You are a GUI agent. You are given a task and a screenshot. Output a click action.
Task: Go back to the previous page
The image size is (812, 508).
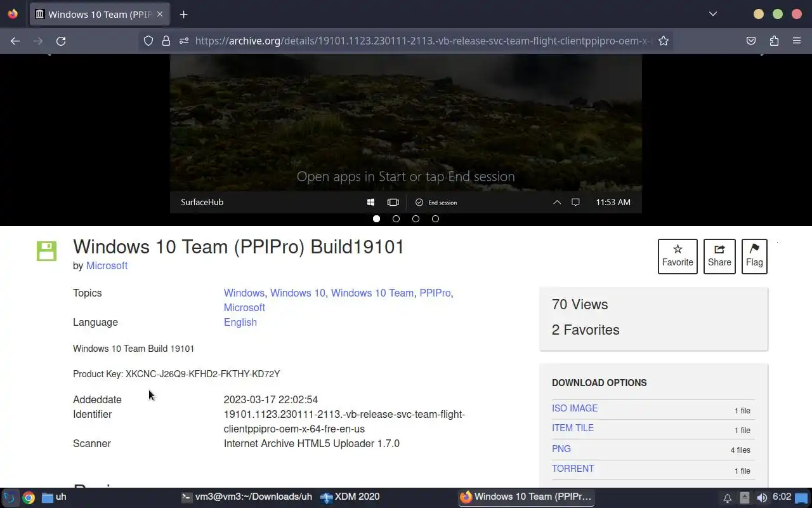tap(15, 41)
